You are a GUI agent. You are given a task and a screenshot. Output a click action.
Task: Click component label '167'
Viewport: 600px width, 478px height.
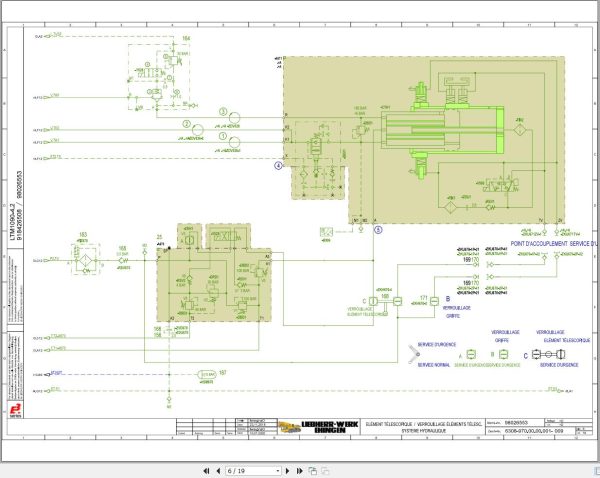tap(223, 372)
